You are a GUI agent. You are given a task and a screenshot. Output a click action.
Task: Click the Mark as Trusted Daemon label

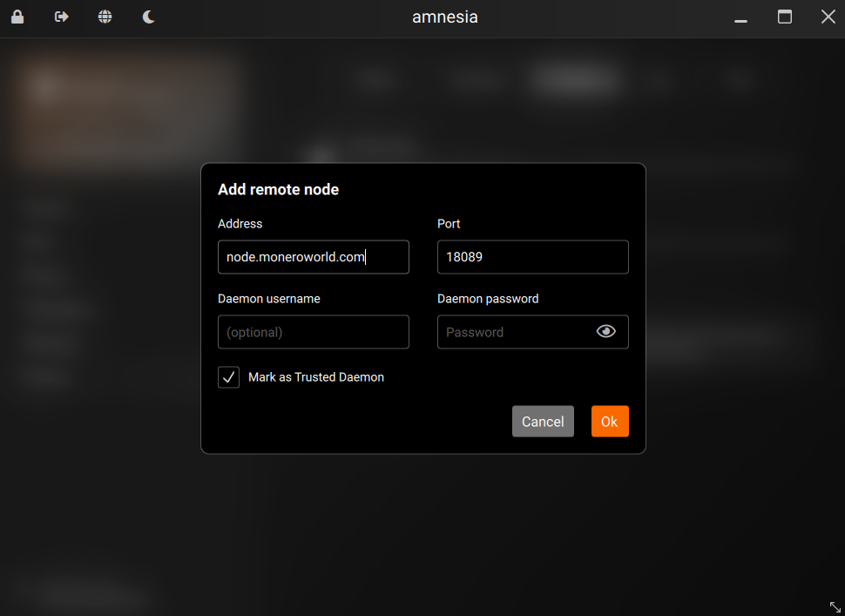(316, 377)
